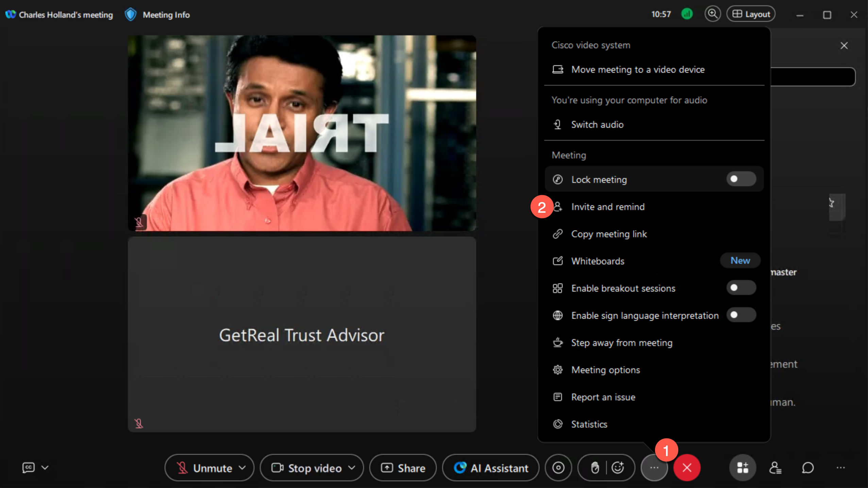Screen dimensions: 868x488
Task: Click the apps grid icon
Action: pyautogui.click(x=742, y=468)
